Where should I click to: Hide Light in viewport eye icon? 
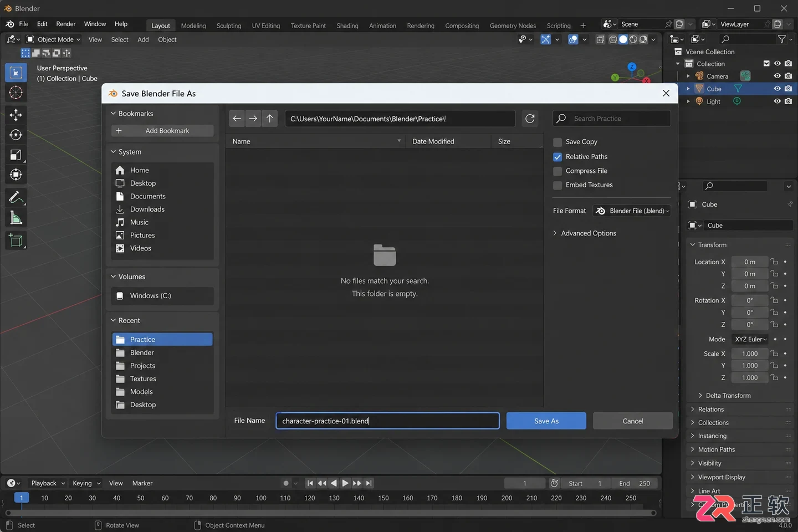pos(777,101)
